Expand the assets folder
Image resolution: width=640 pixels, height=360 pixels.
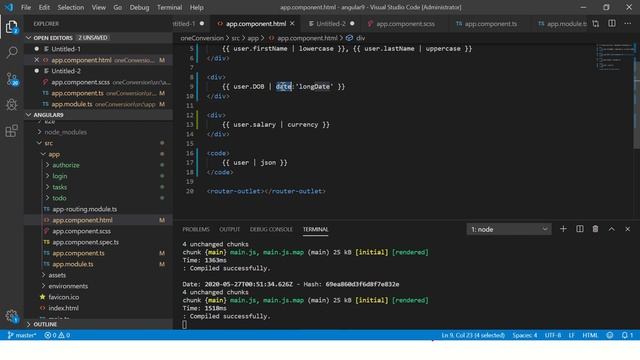[x=57, y=275]
